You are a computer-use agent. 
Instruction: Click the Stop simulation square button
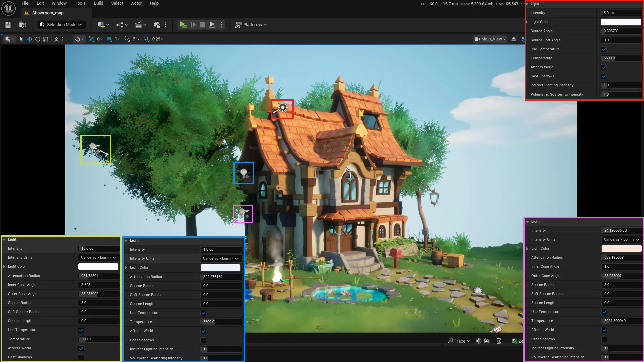203,25
